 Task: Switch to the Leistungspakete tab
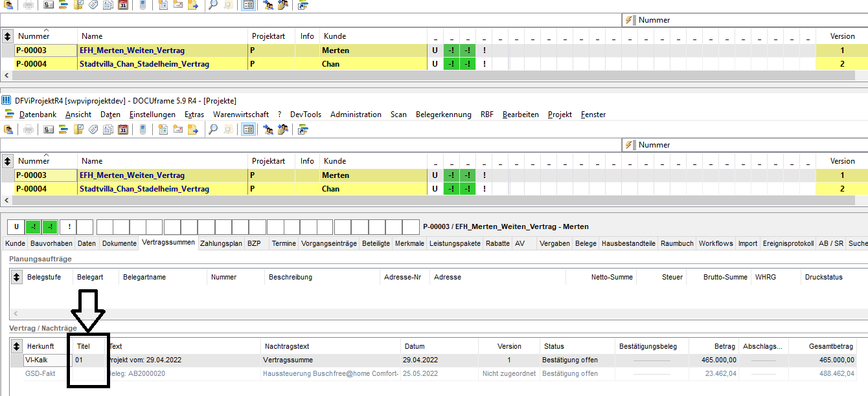tap(455, 243)
